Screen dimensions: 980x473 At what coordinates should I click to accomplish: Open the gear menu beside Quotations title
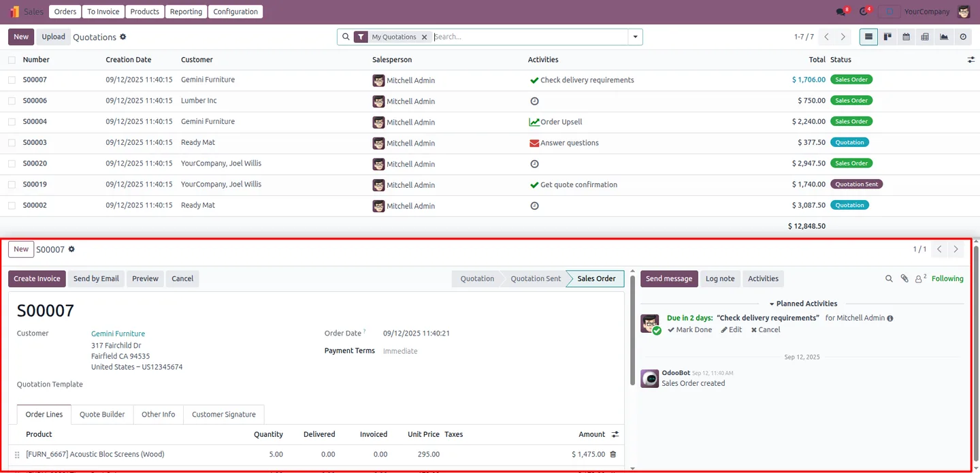123,37
